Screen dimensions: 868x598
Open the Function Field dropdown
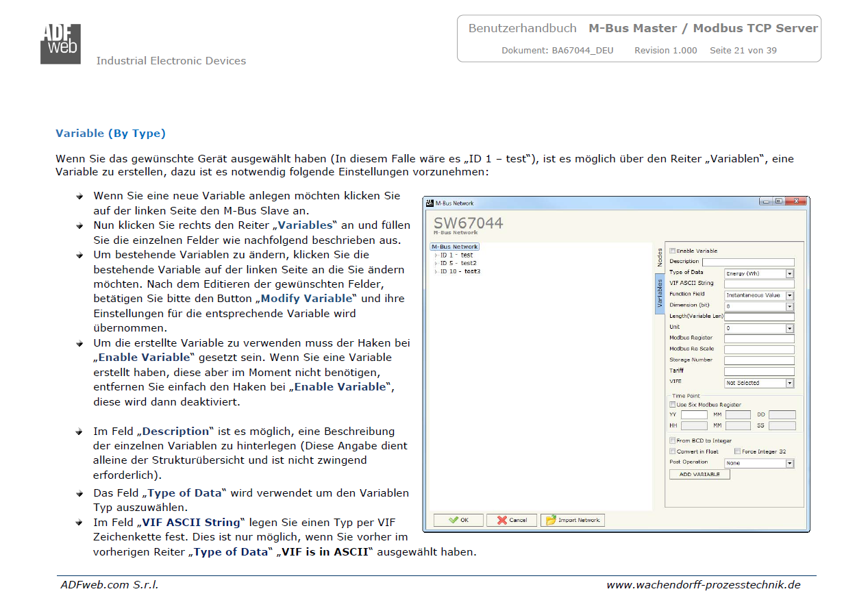pos(759,295)
